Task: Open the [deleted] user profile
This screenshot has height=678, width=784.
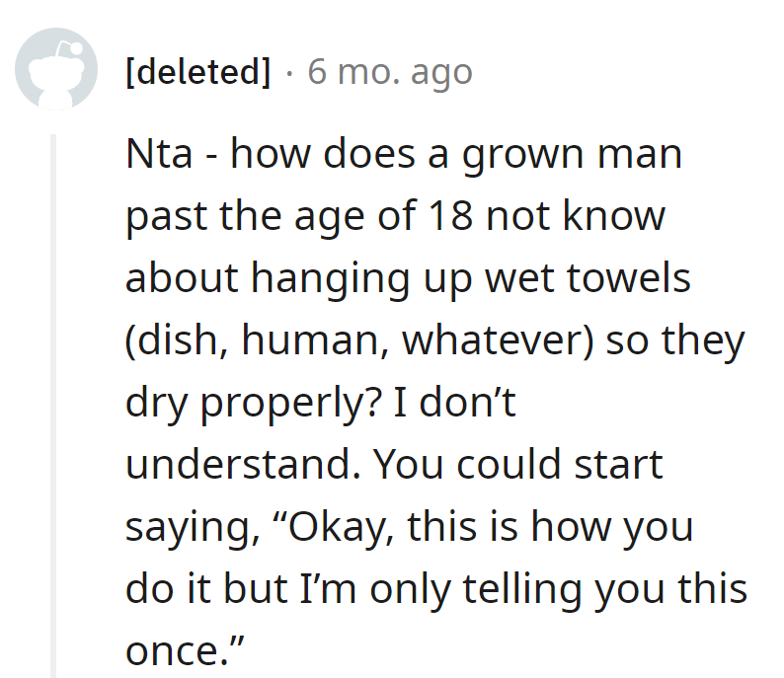Action: click(198, 72)
